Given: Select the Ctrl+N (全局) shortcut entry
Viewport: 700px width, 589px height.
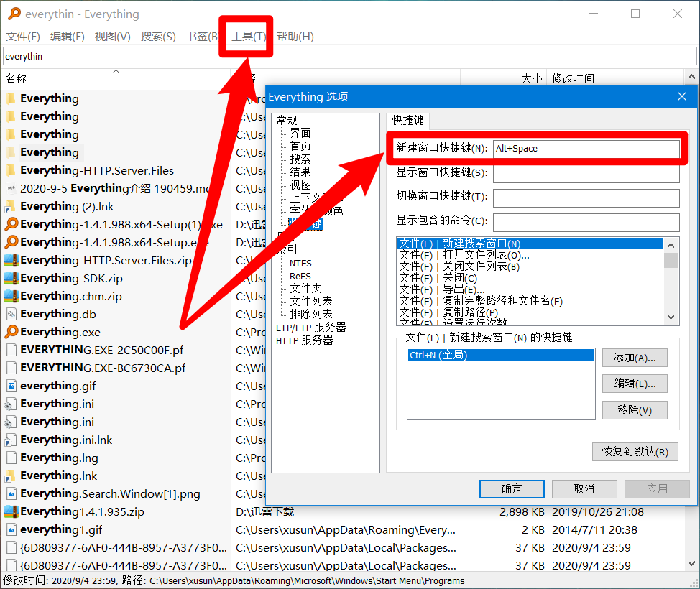Looking at the screenshot, I should [x=501, y=355].
